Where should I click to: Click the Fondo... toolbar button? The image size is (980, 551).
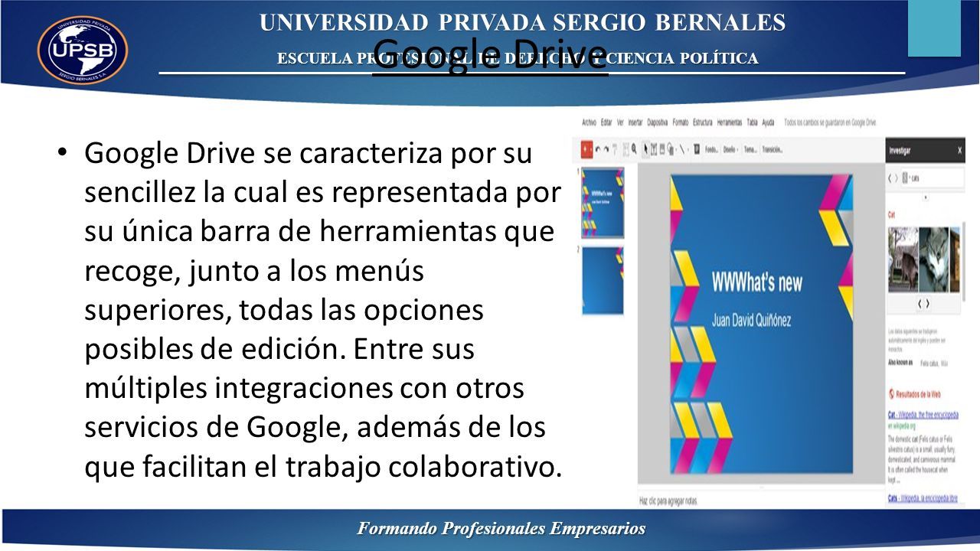[x=712, y=150]
